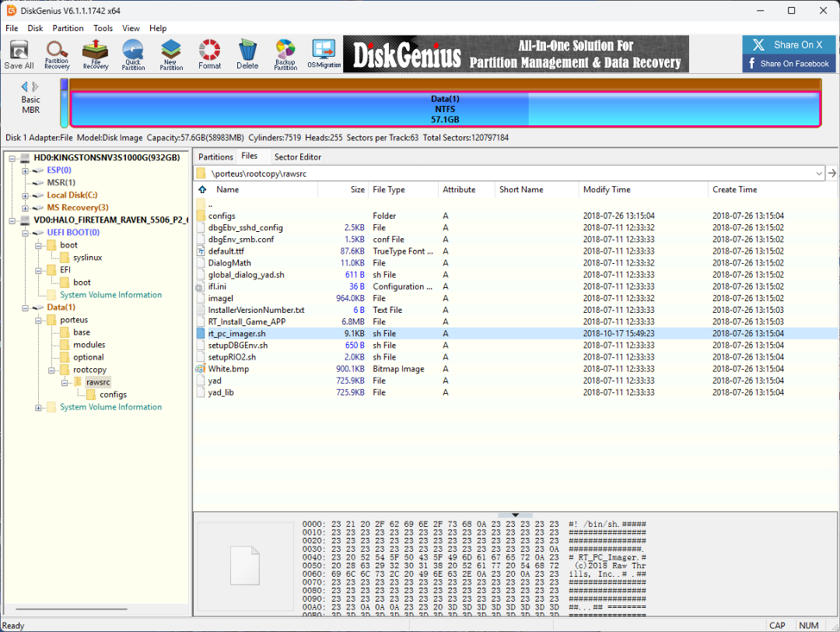Click the Quick Partition icon
Screen dimensions: 840x632
coord(133,54)
